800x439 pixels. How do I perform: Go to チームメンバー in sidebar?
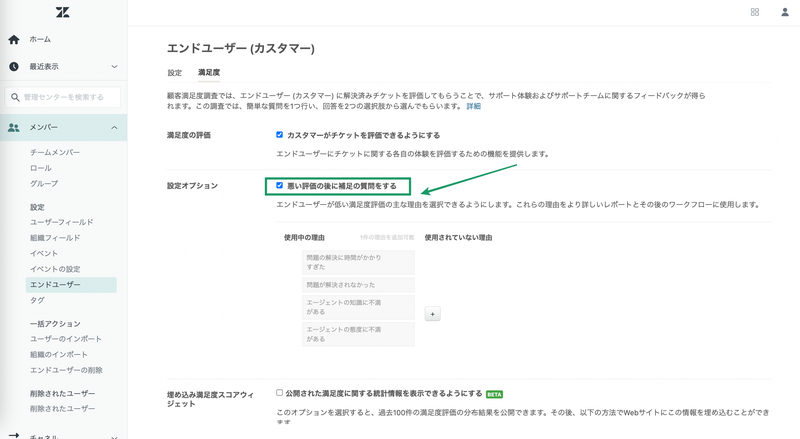(55, 152)
